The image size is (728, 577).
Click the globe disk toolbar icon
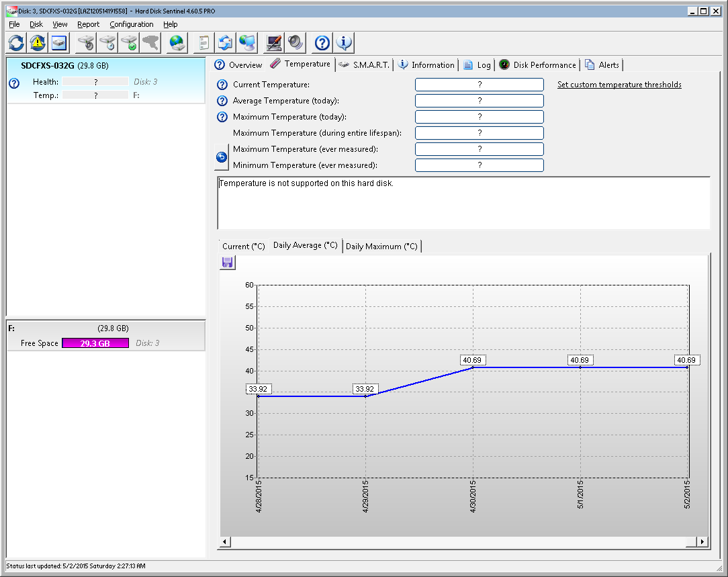177,43
